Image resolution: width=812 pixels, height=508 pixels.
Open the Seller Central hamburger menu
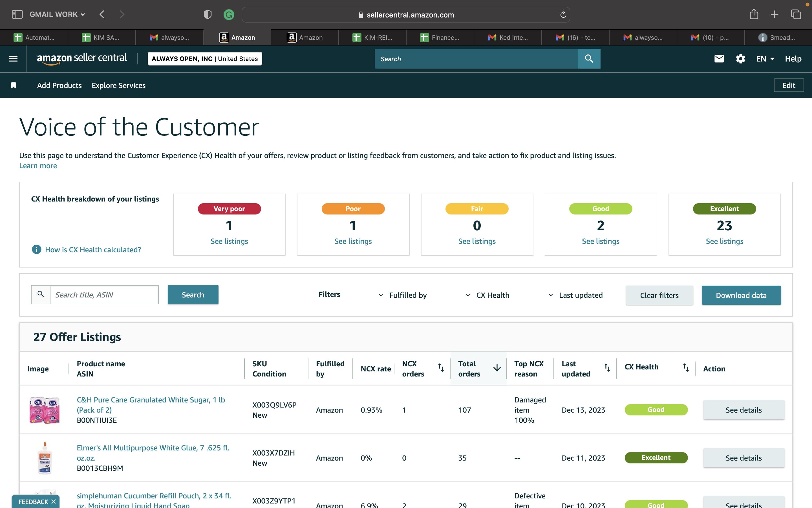point(14,59)
